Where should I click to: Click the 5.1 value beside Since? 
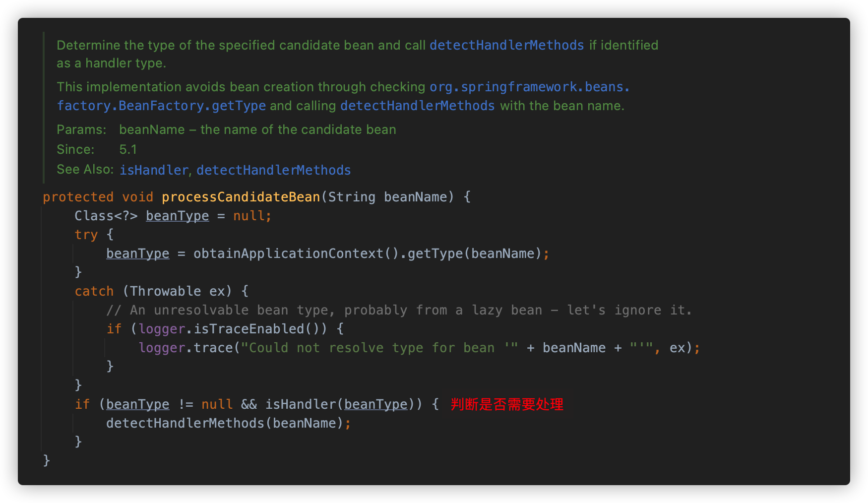pyautogui.click(x=128, y=149)
